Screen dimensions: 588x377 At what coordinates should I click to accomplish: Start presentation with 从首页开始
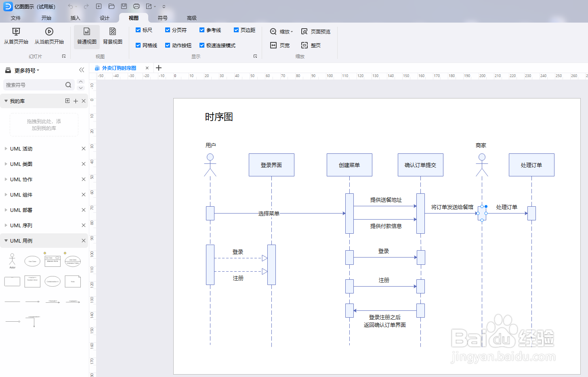click(x=16, y=37)
